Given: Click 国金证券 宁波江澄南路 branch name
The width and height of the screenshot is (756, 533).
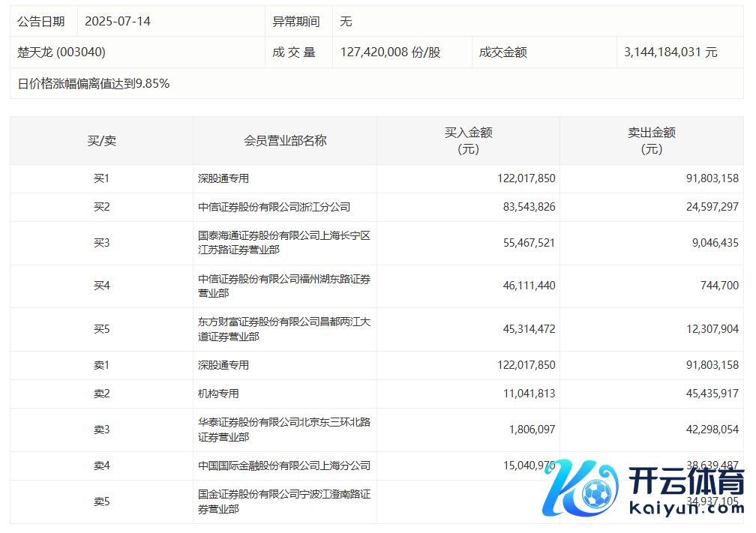Looking at the screenshot, I should (x=283, y=502).
